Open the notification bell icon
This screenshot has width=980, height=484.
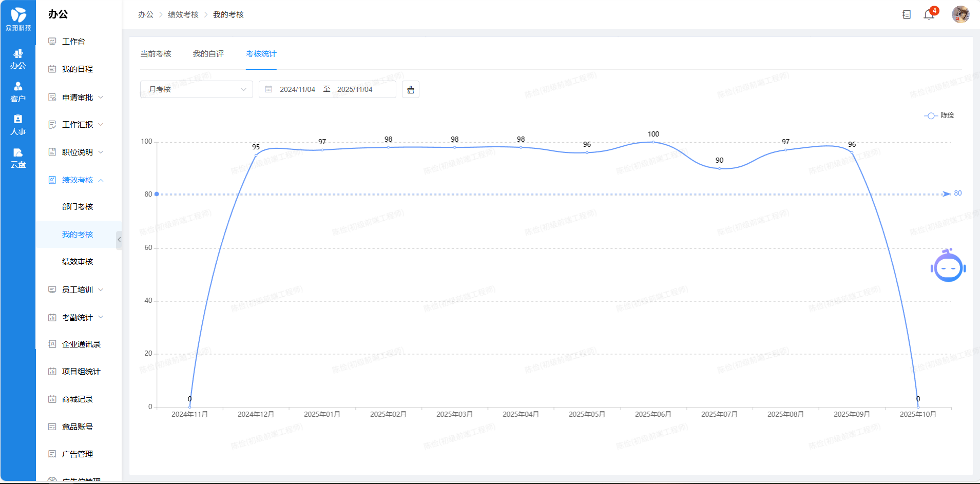pyautogui.click(x=929, y=15)
